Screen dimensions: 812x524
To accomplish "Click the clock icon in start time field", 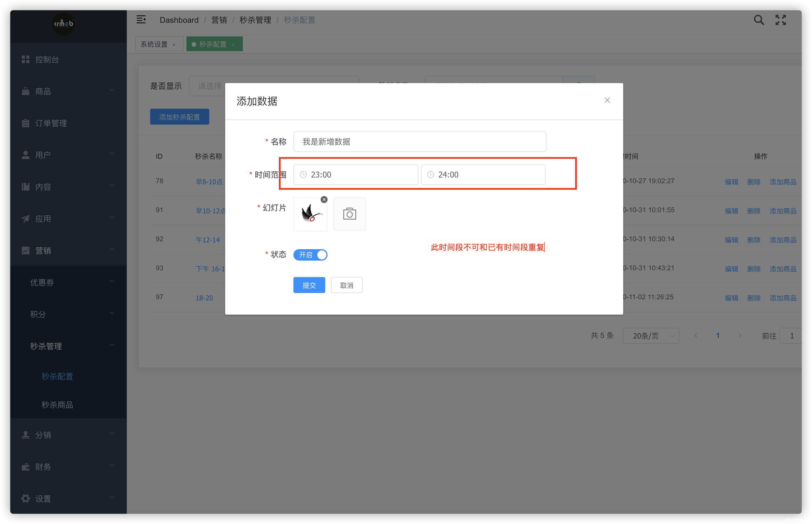I will [303, 175].
